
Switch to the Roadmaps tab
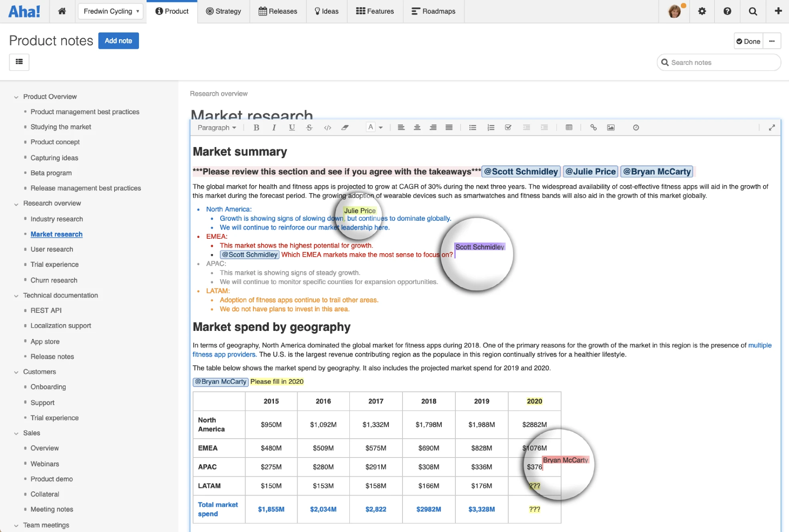433,11
